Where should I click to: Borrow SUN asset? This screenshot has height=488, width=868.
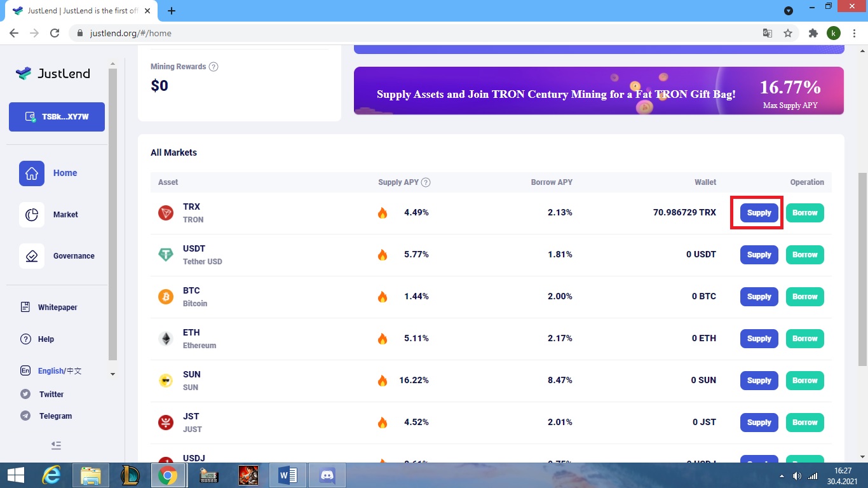[x=804, y=381]
